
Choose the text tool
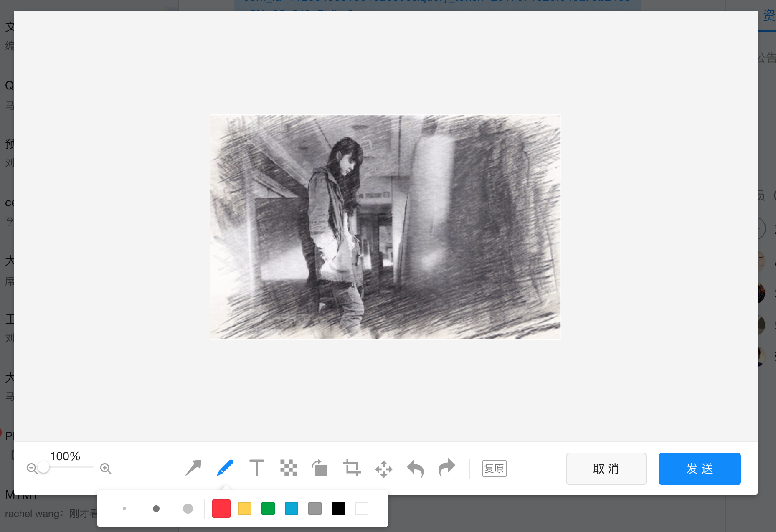coord(256,468)
